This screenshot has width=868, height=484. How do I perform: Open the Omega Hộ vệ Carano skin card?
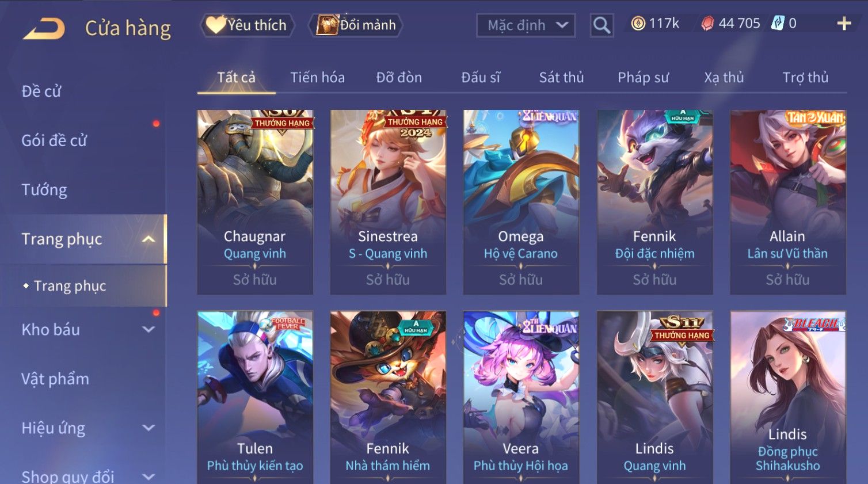click(x=521, y=203)
